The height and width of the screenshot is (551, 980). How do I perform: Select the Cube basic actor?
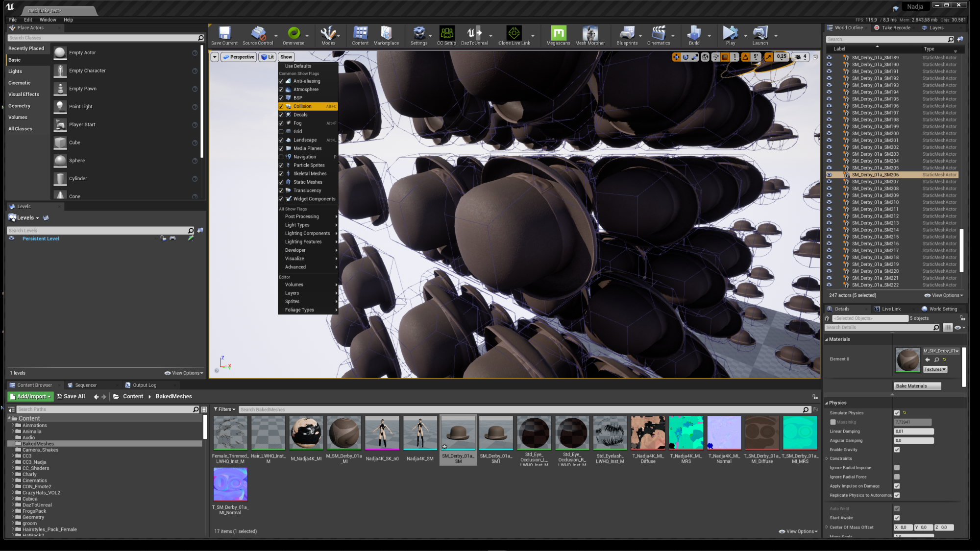point(126,143)
